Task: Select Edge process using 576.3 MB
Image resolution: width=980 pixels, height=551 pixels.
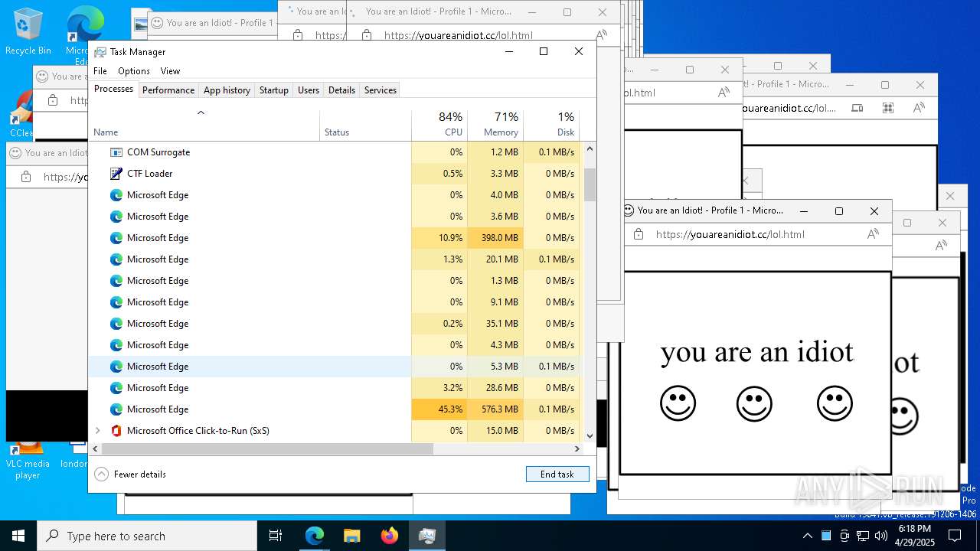Action: [x=335, y=409]
